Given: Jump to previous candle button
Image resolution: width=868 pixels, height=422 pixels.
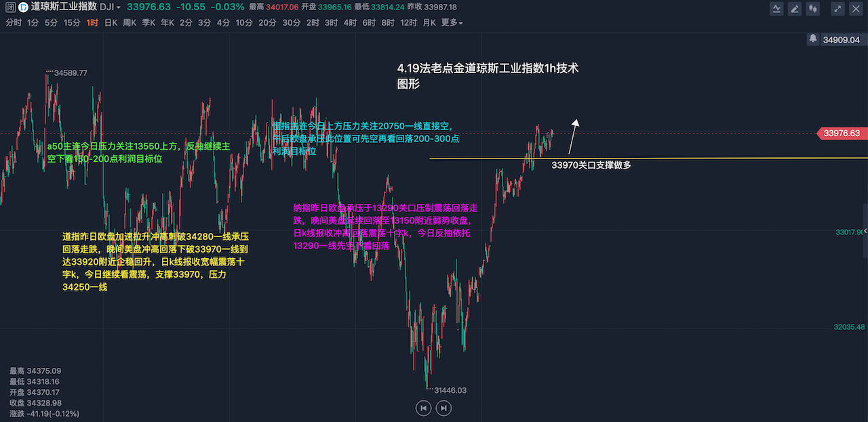Looking at the screenshot, I should [423, 408].
